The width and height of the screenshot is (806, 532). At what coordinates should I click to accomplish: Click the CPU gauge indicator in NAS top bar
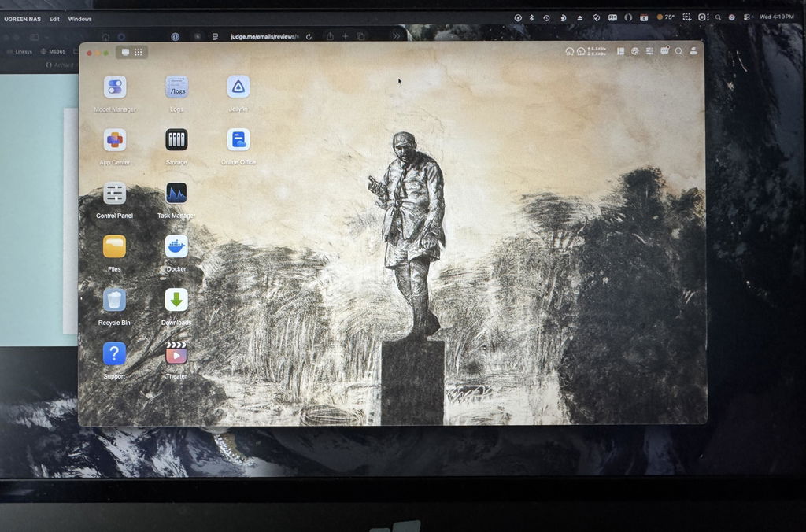(570, 51)
